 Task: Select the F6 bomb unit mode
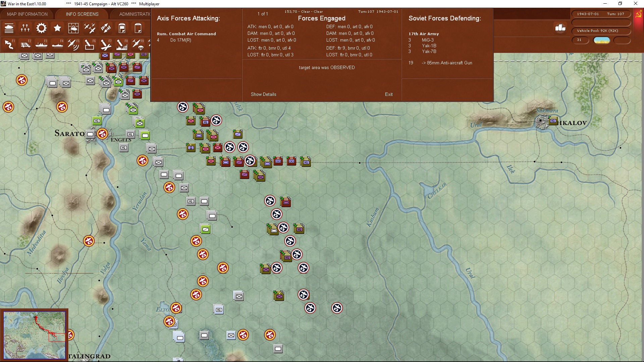(90, 44)
